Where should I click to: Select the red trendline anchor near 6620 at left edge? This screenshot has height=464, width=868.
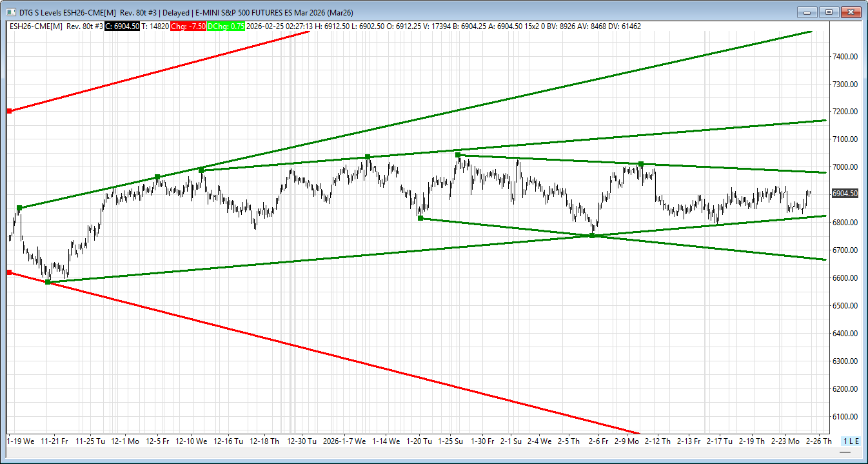coord(9,272)
